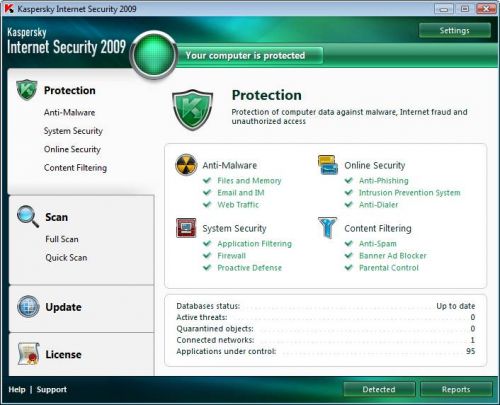The width and height of the screenshot is (500, 405).
Task: Open Anti-Phishing link
Action: [384, 181]
